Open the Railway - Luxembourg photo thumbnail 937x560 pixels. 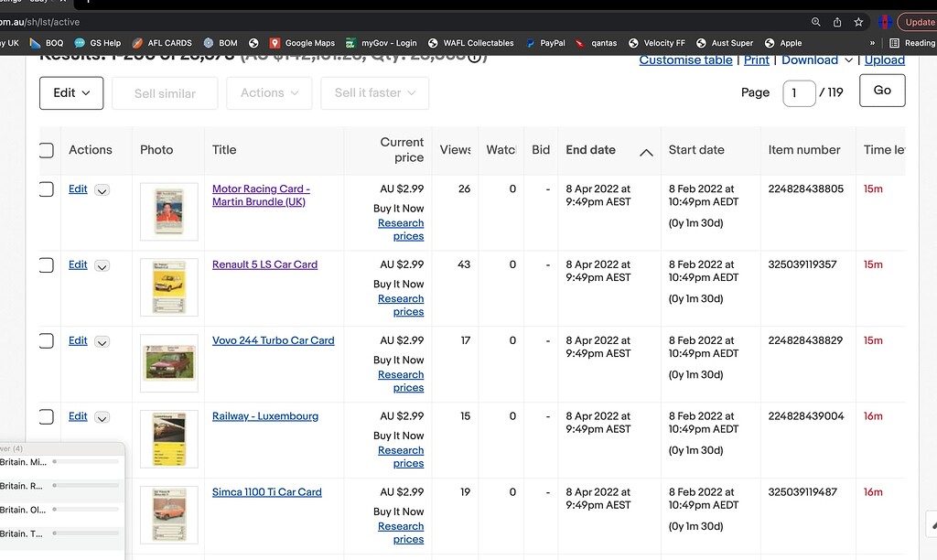coord(169,439)
